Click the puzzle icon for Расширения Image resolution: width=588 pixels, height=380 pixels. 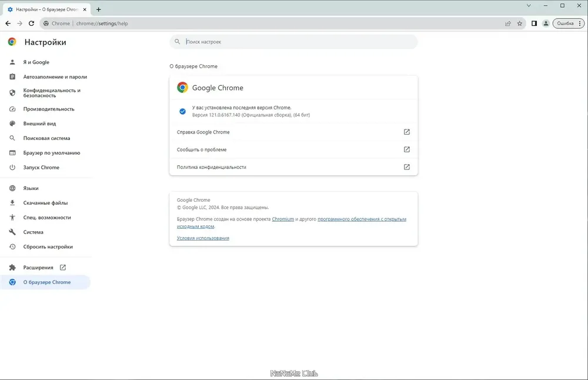pyautogui.click(x=12, y=268)
